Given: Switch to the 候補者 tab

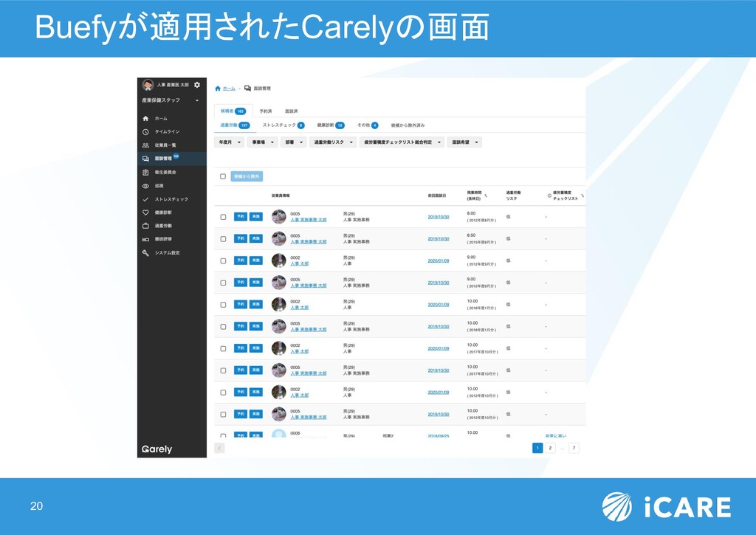Looking at the screenshot, I should [x=233, y=111].
